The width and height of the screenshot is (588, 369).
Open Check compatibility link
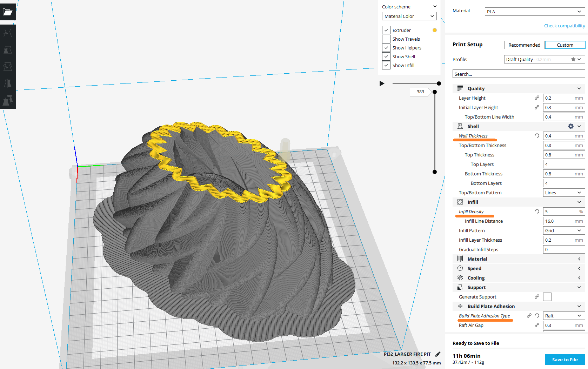[564, 26]
